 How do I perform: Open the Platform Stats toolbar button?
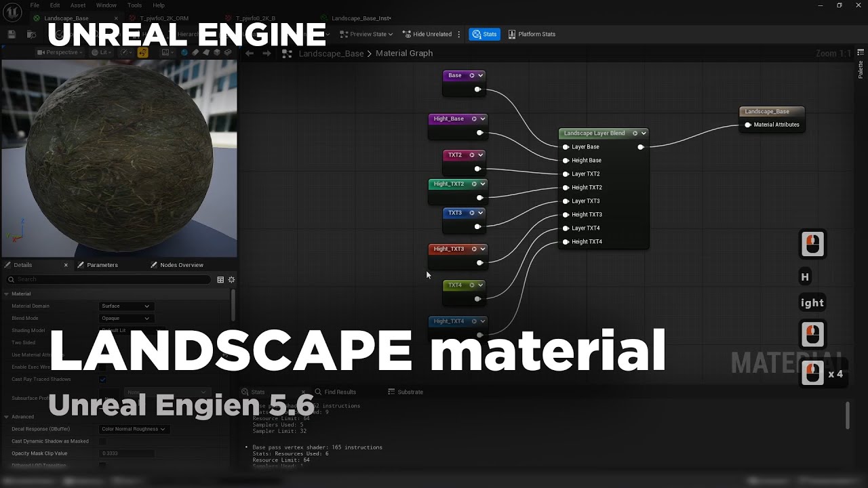[x=532, y=34]
